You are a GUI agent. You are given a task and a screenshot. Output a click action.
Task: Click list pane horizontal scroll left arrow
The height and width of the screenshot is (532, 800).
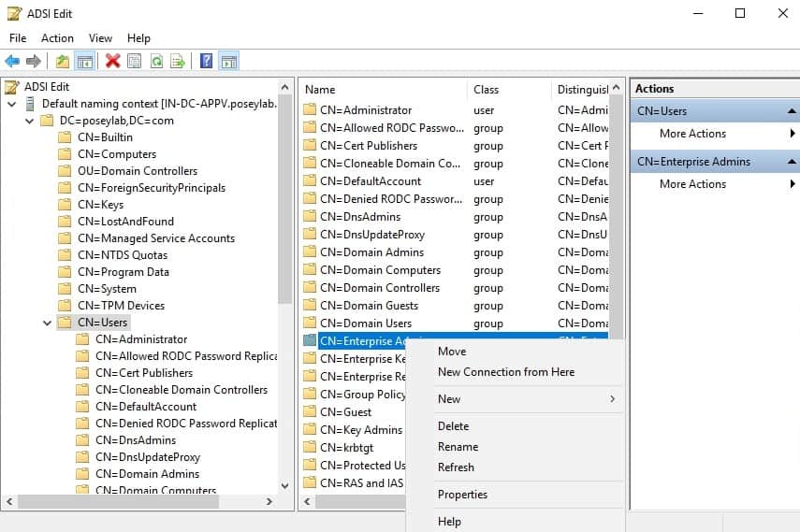[307, 502]
